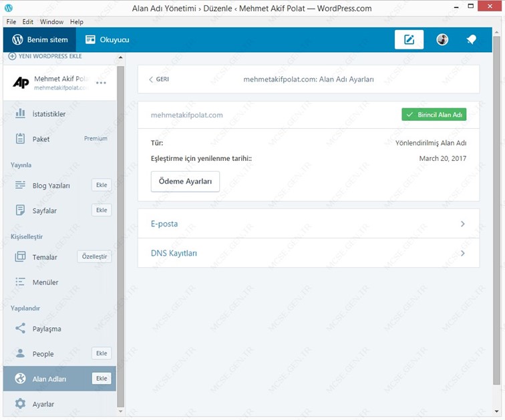Click the sidebar scroll up arrow

click(120, 57)
